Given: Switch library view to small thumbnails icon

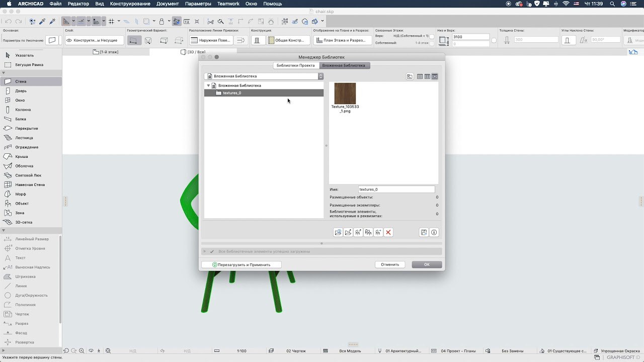Looking at the screenshot, I should tap(427, 76).
